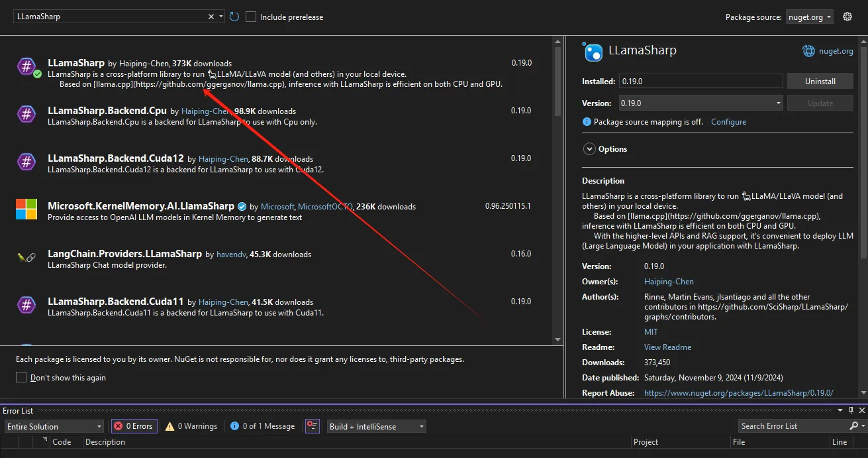
Task: Click the Error List search magnifier icon
Action: [853, 426]
